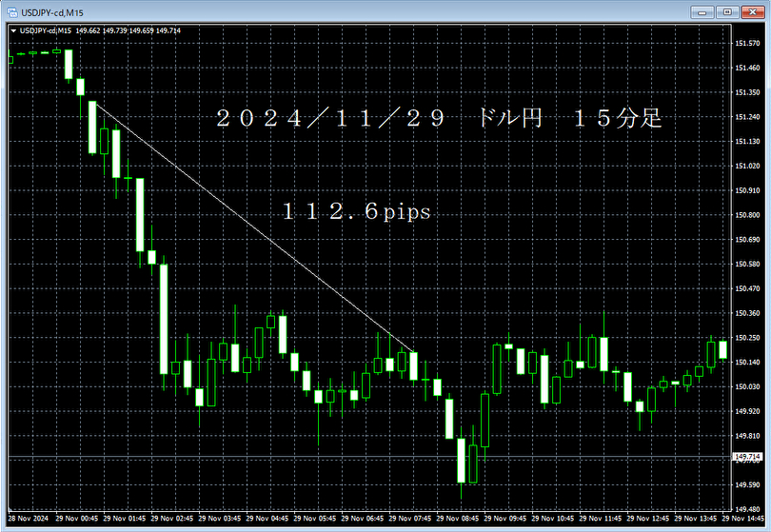This screenshot has height=532, width=771.
Task: Click price level 151.350 on the scale
Action: (747, 92)
